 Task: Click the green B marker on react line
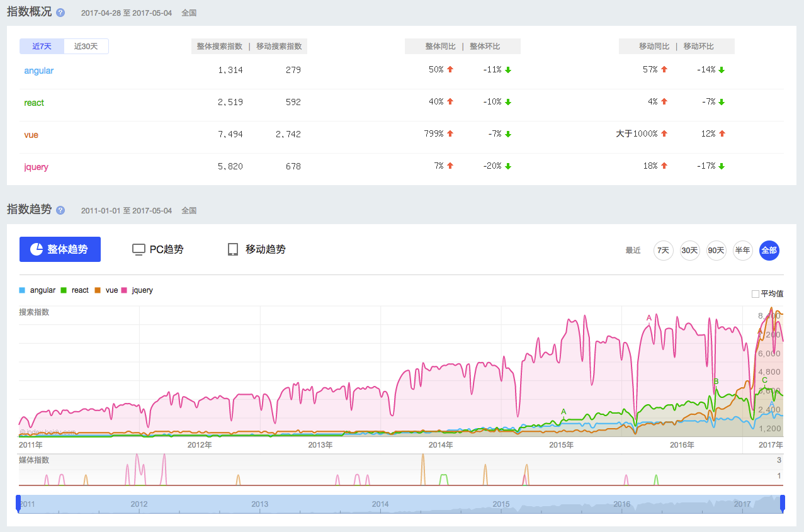point(716,382)
